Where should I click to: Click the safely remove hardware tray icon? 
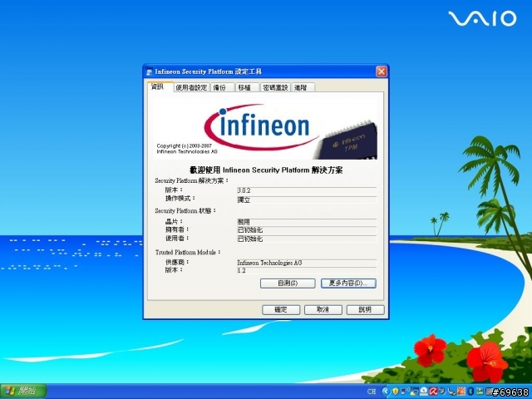coord(451,392)
